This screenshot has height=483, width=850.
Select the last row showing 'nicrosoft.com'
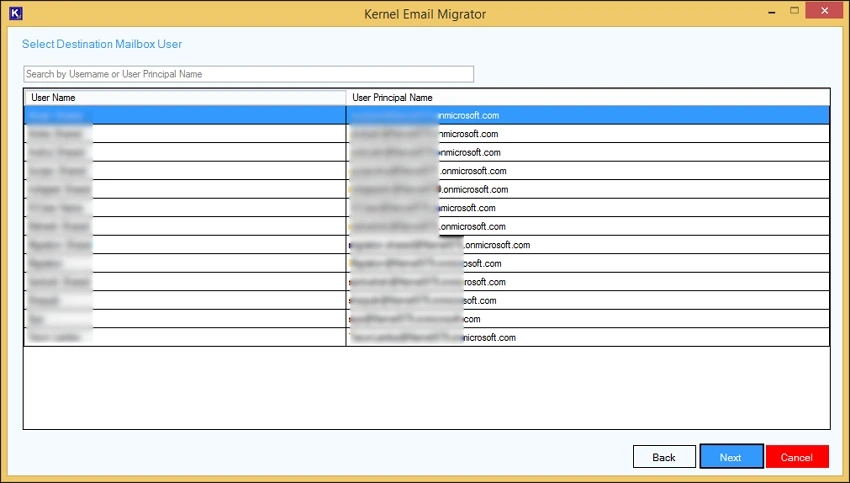point(427,337)
